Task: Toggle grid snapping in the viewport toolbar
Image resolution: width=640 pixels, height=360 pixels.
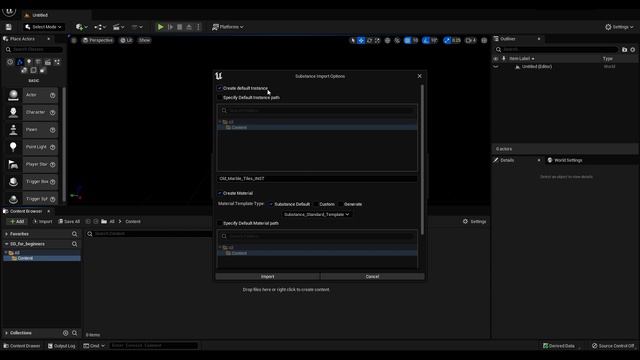Action: click(x=407, y=40)
